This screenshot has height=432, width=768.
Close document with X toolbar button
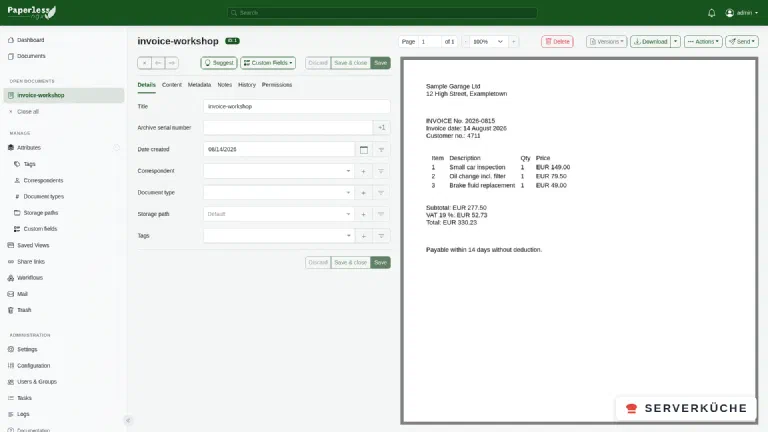pos(144,63)
